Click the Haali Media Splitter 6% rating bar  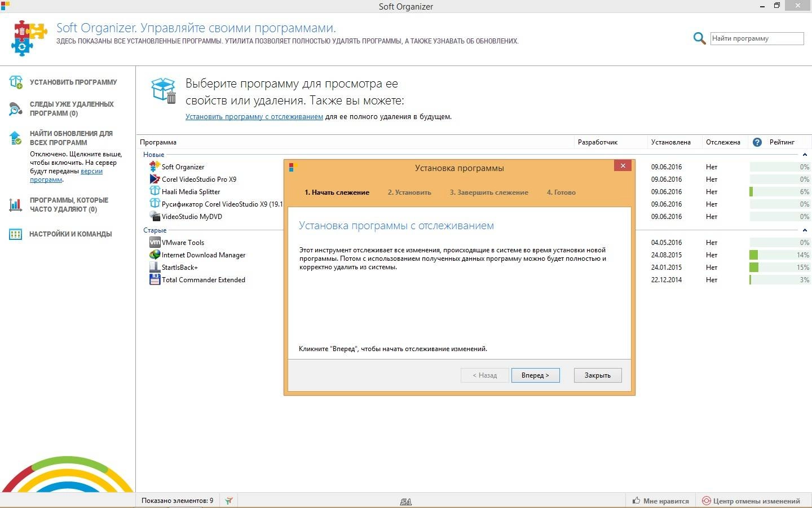pyautogui.click(x=780, y=192)
